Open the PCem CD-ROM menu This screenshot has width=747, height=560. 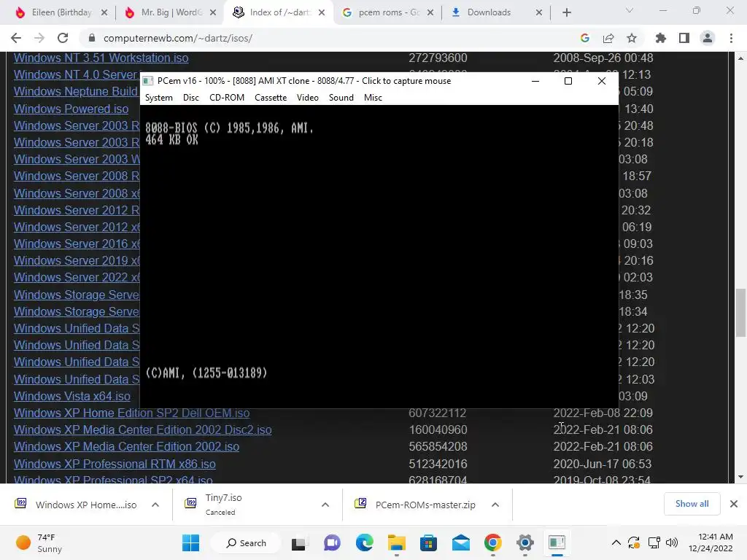tap(227, 98)
